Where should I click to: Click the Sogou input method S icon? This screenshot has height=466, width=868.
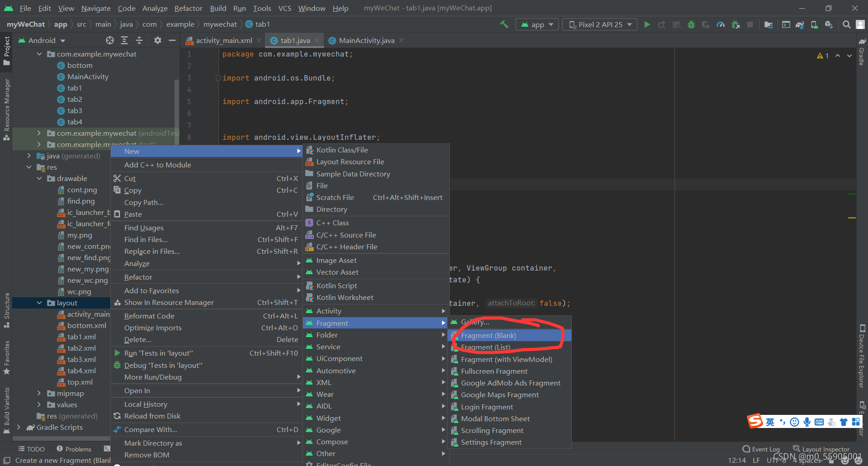point(755,421)
